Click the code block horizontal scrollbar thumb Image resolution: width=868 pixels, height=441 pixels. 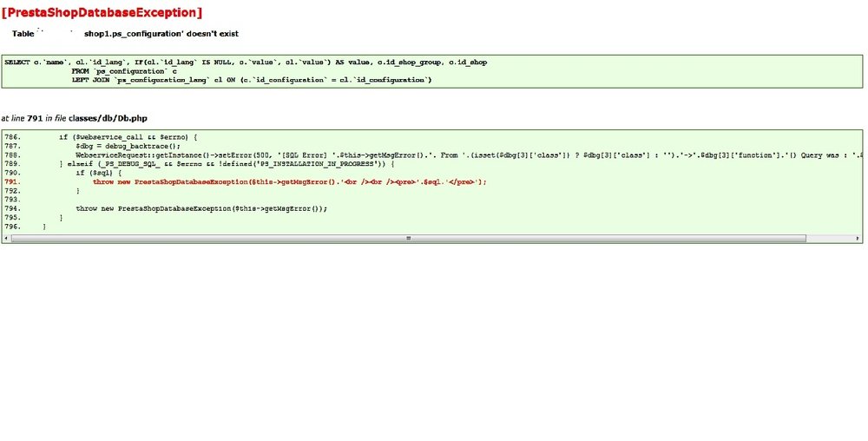click(409, 239)
